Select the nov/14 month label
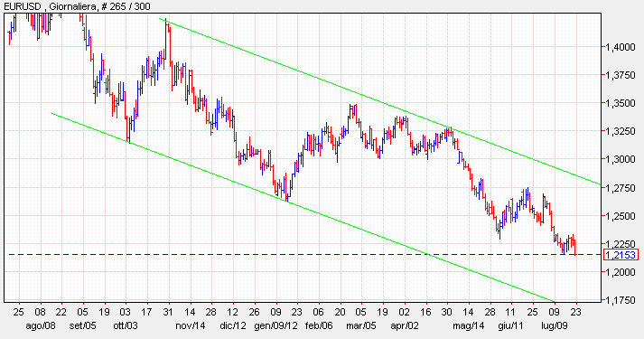Screen dimensions: 644x339 (x=191, y=325)
